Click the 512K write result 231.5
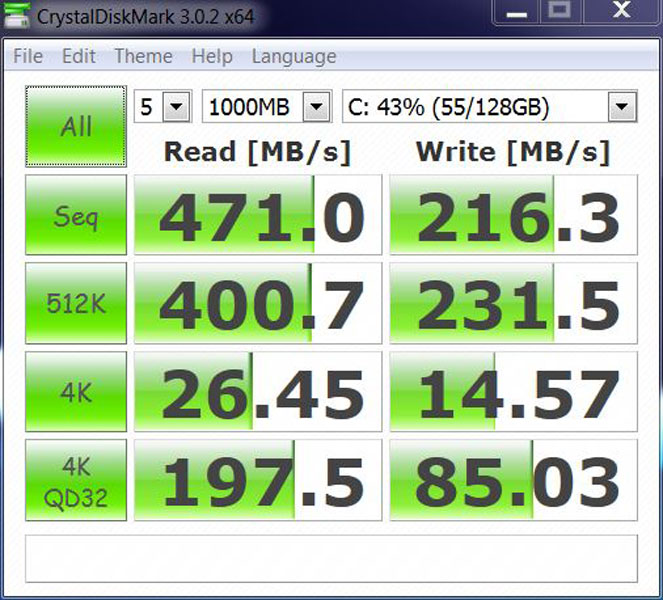The width and height of the screenshot is (663, 600). [514, 303]
